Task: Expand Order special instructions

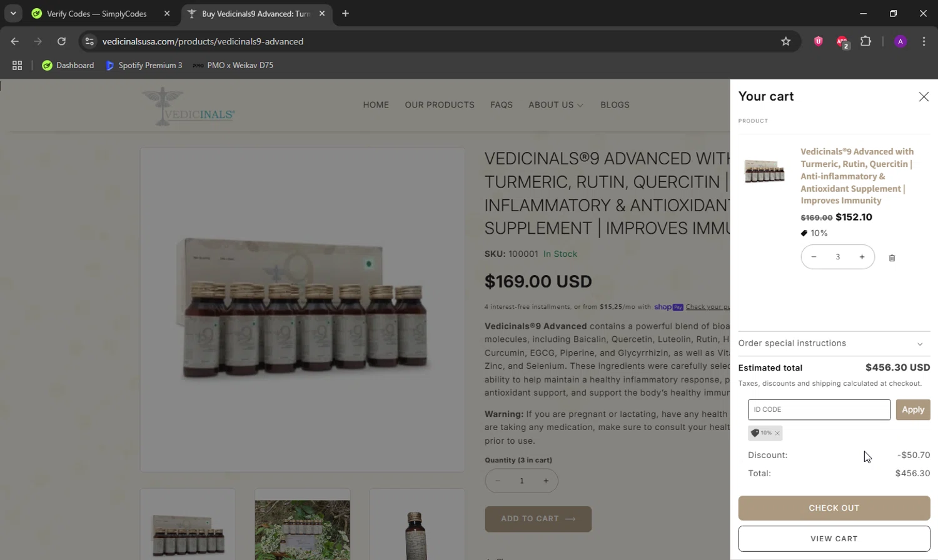Action: coord(834,344)
